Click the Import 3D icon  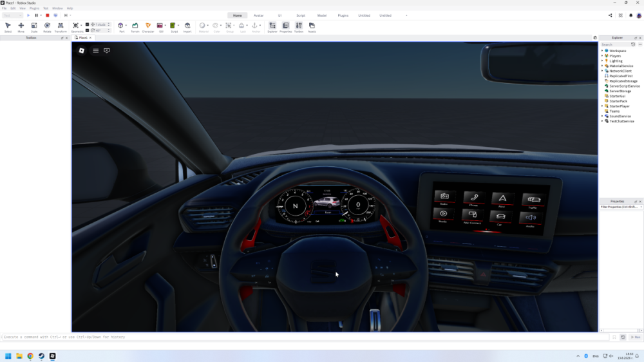(187, 27)
